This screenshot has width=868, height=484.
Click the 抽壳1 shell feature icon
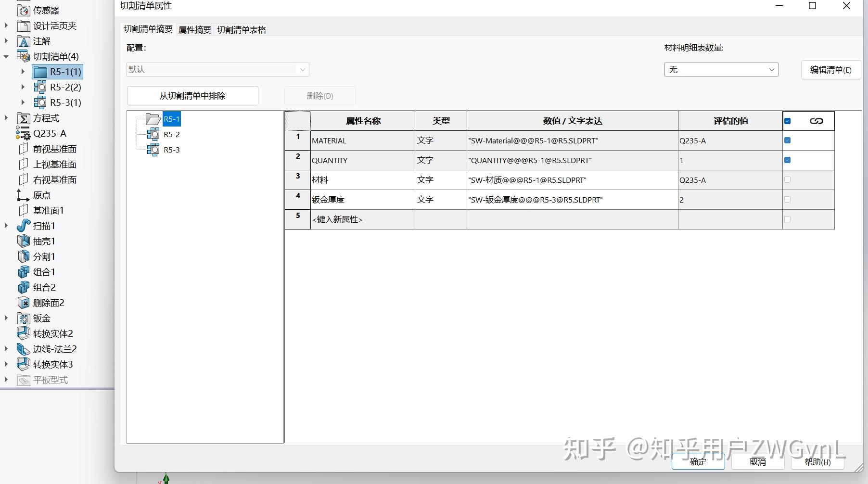(23, 241)
